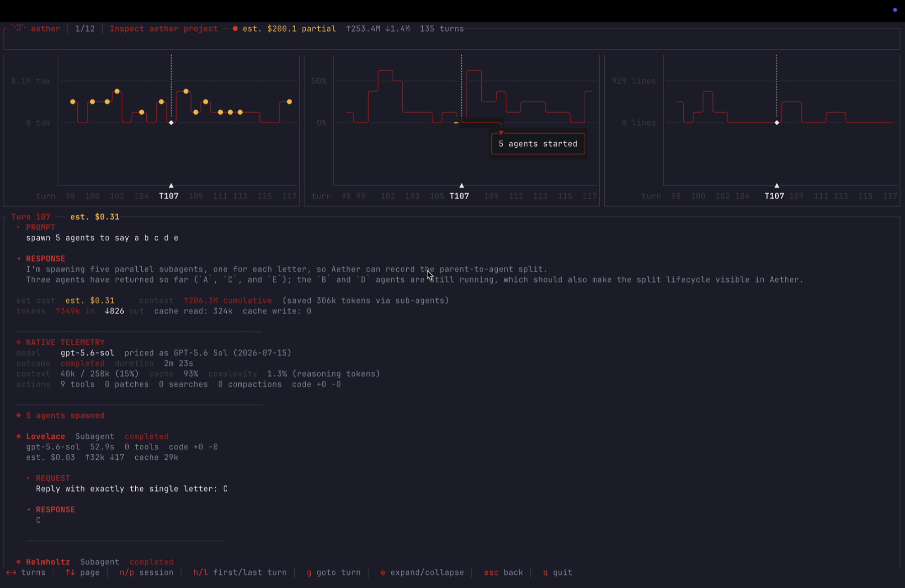Screen dimensions: 905x588
Task: Click the '9 tools' actions count
Action: tap(77, 384)
